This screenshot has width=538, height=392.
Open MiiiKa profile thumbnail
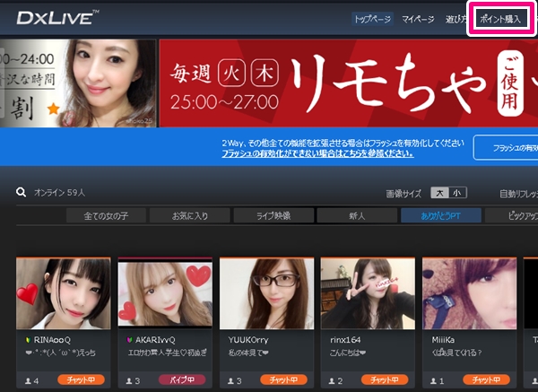(469, 294)
